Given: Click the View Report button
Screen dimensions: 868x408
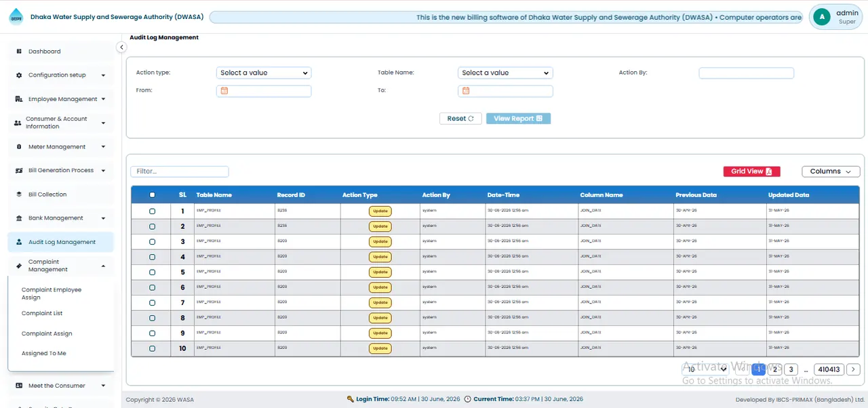Looking at the screenshot, I should coord(518,119).
